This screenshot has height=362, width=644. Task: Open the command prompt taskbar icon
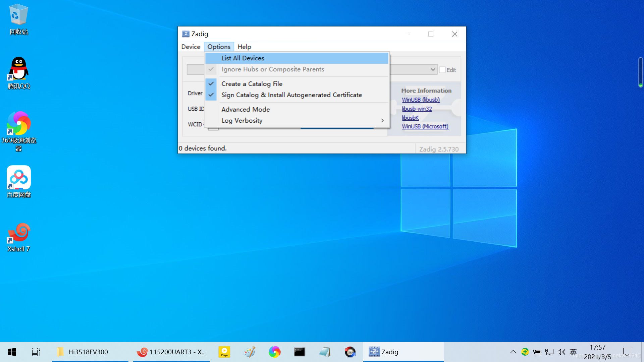tap(300, 352)
